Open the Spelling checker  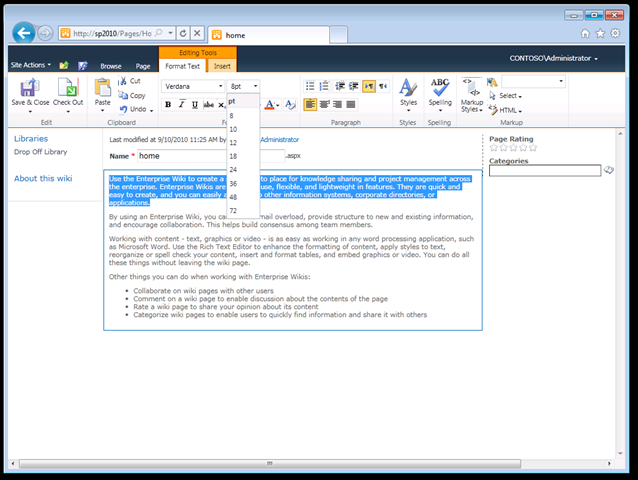[440, 88]
